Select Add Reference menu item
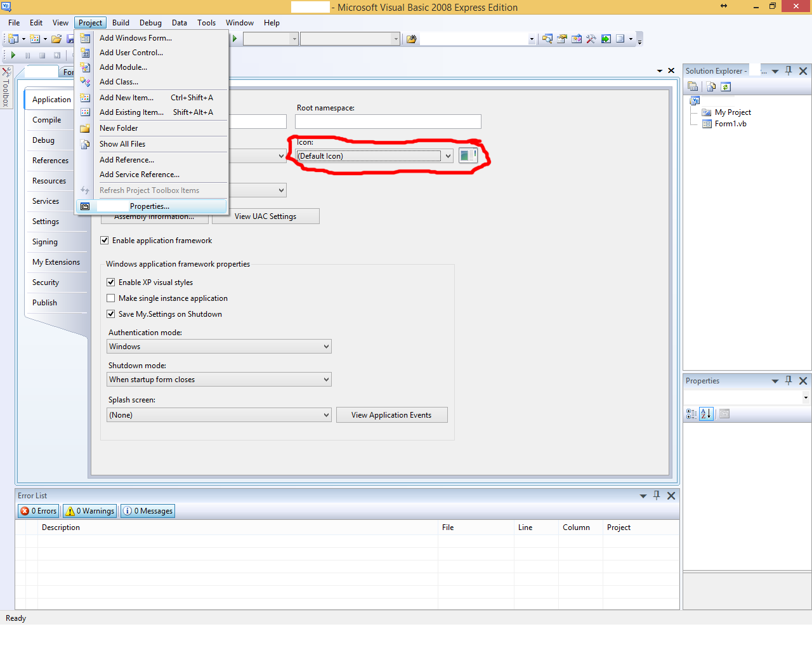This screenshot has height=650, width=812. coord(152,160)
